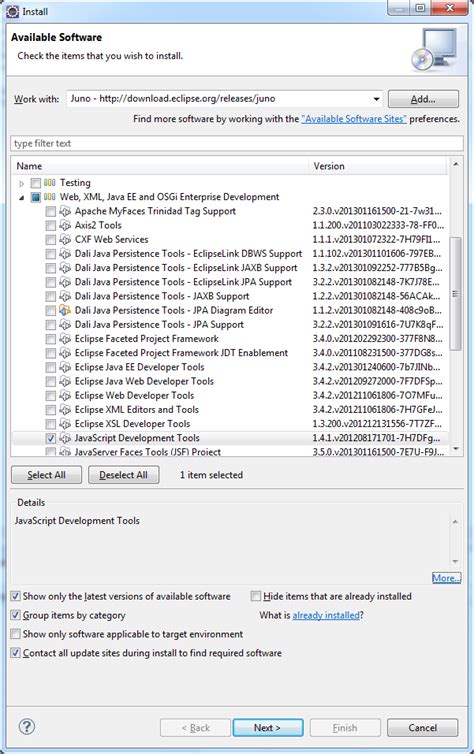Disable Show only the latest versions option
The image size is (474, 754).
(x=15, y=596)
